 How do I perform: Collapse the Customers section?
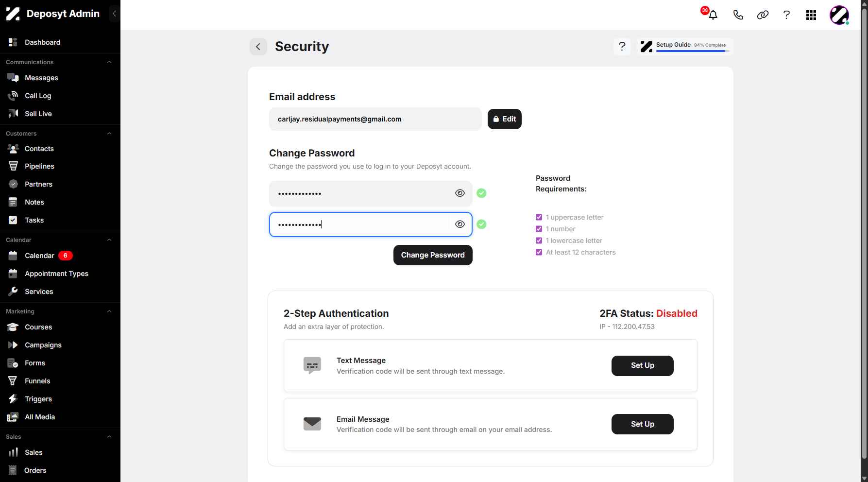click(109, 134)
